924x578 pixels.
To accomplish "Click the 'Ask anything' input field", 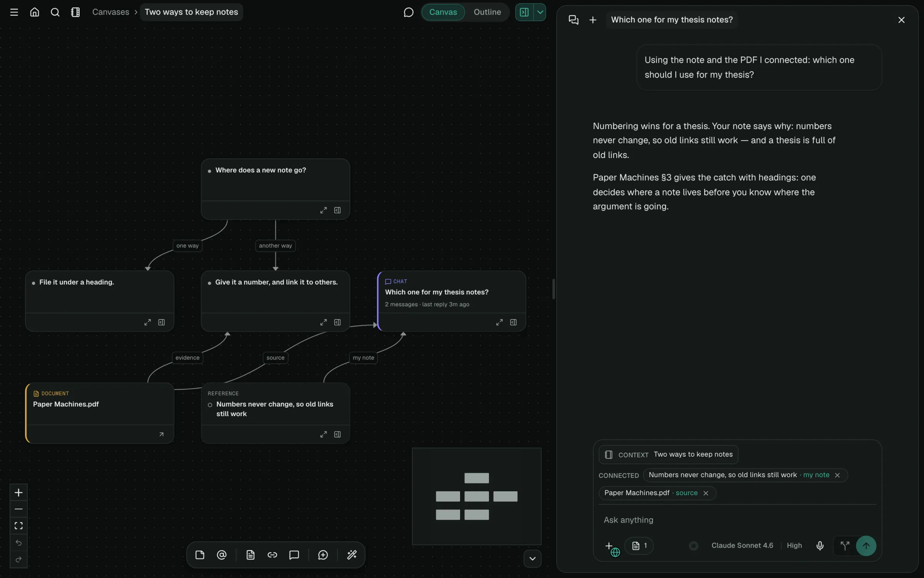I will click(x=737, y=520).
